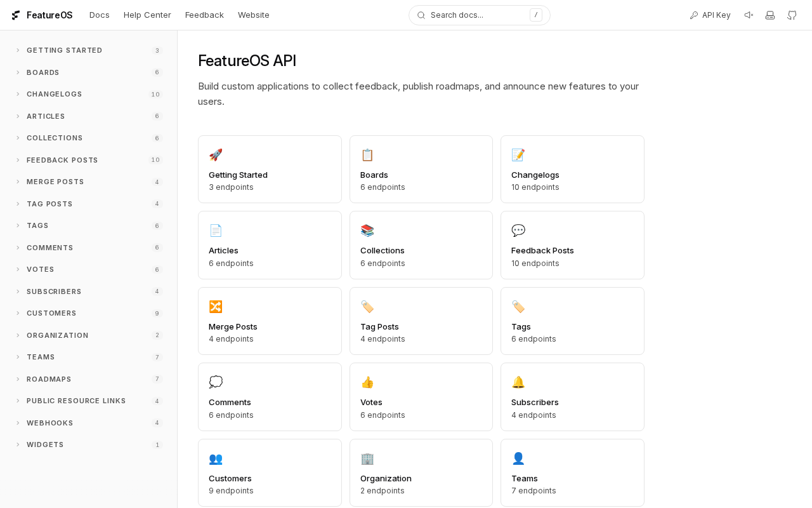
Task: Expand the Customers sidebar section
Action: pos(51,314)
